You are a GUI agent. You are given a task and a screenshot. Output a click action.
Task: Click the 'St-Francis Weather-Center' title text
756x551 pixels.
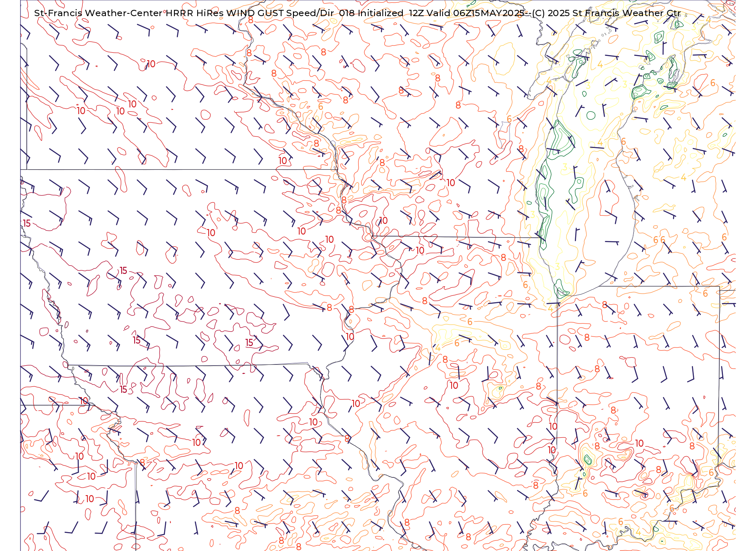point(98,13)
